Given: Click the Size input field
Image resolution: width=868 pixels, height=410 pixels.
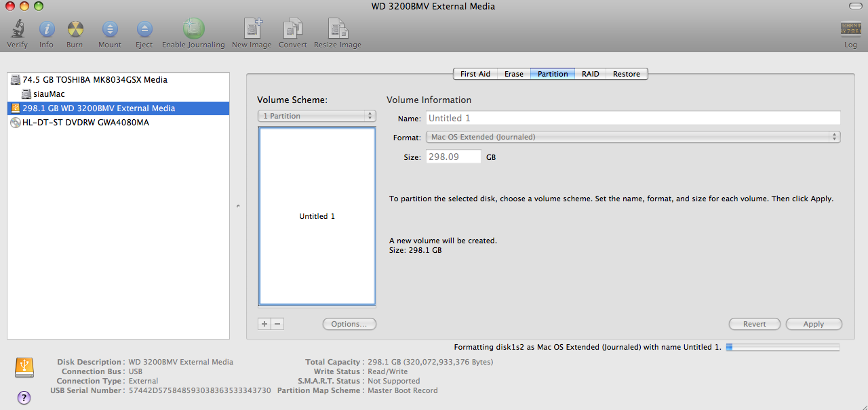Looking at the screenshot, I should click(x=454, y=157).
